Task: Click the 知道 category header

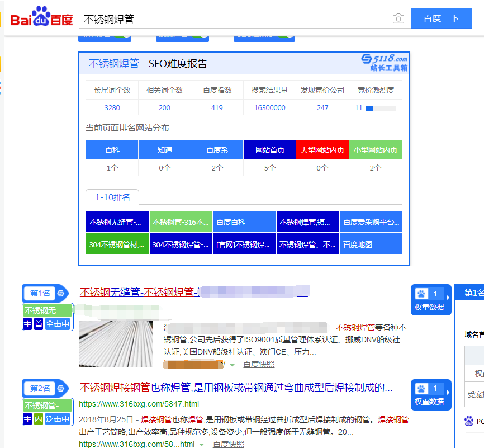Action: pos(164,150)
